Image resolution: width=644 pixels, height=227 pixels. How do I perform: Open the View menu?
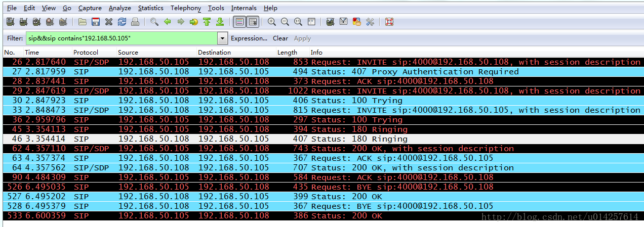(49, 8)
